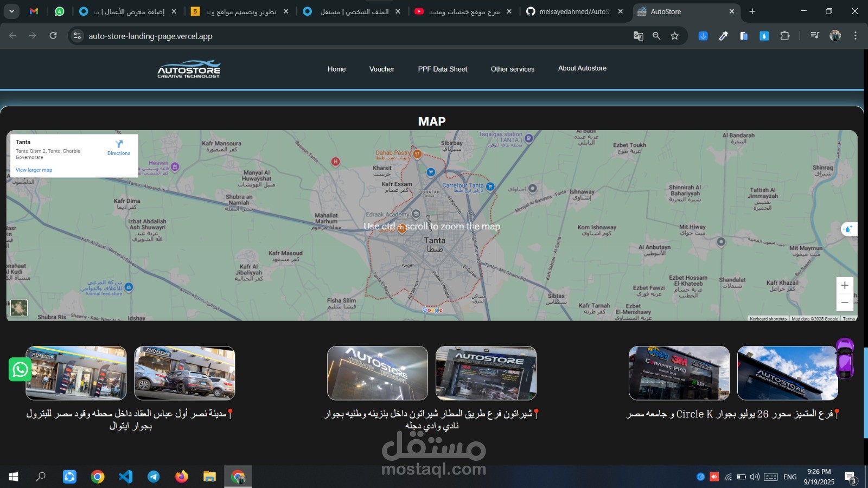Screen dimensions: 868x488
Task: Focus the address bar URL field
Action: [353, 36]
